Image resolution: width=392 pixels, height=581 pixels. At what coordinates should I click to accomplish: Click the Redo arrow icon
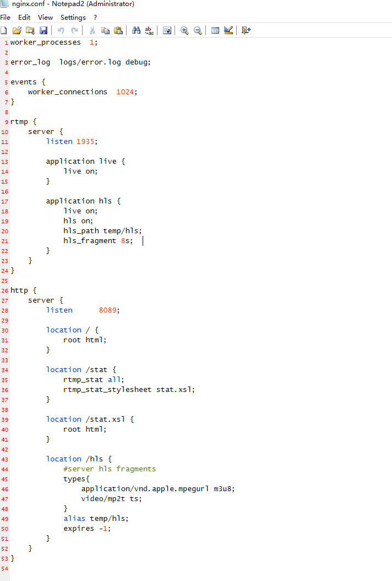[x=74, y=30]
